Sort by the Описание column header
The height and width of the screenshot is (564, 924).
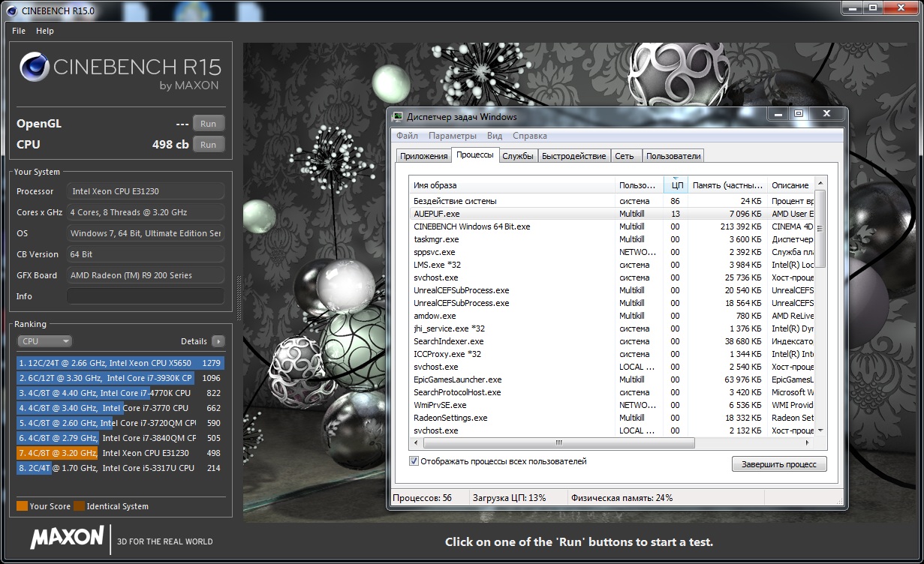click(791, 185)
